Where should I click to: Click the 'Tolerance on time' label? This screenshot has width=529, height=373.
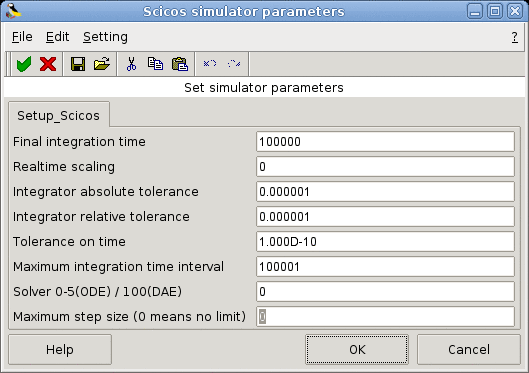pos(69,241)
